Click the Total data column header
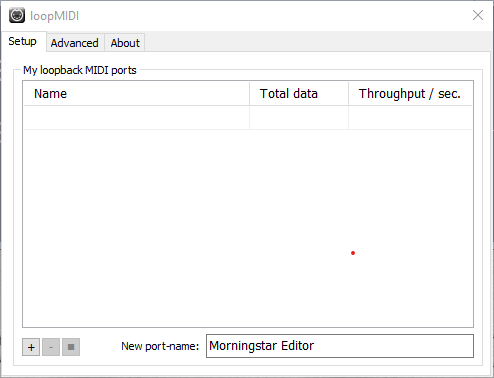The image size is (494, 378). [299, 94]
